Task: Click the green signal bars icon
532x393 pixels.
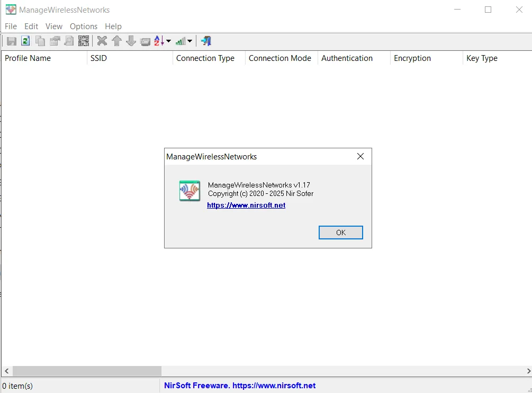Action: tap(181, 41)
